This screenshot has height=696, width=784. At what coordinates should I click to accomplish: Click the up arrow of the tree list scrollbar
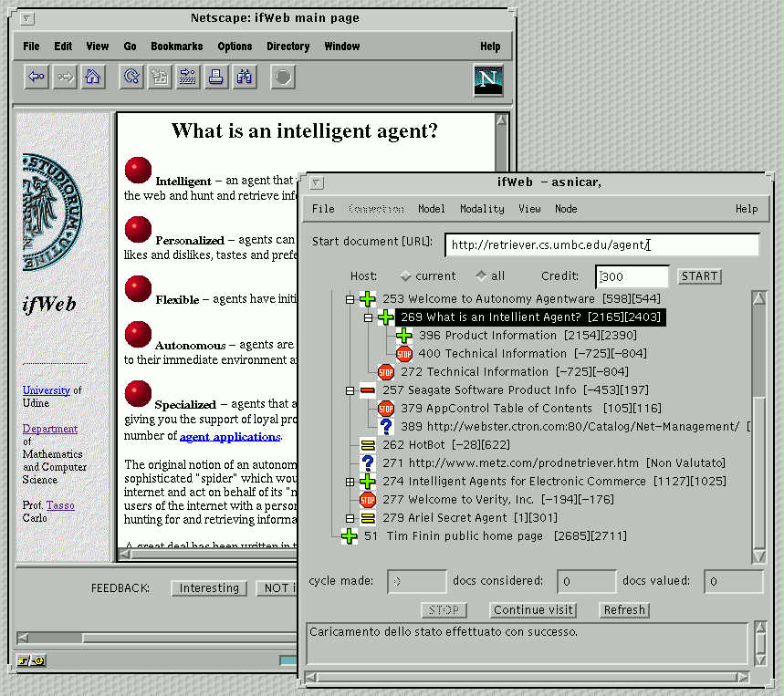[759, 298]
